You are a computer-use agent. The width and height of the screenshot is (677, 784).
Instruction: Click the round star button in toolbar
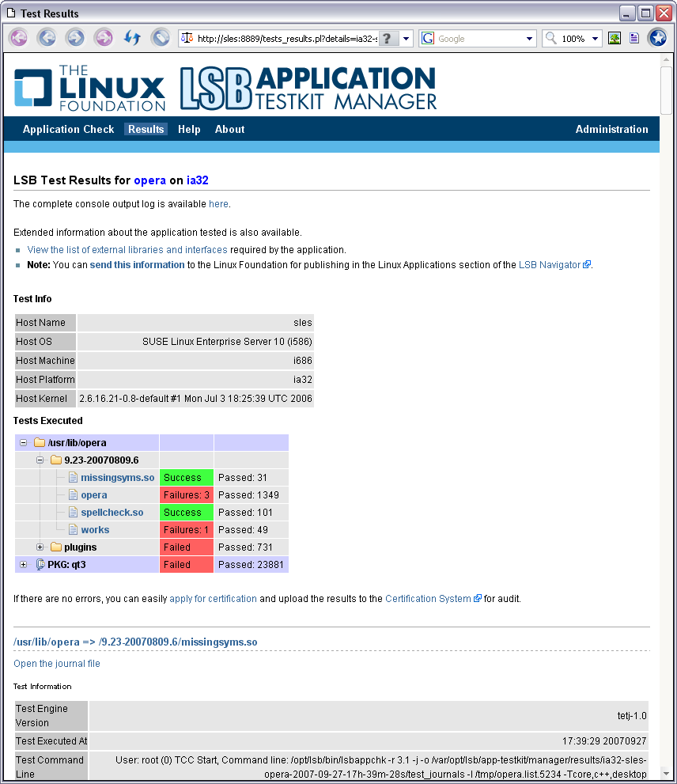pos(657,38)
